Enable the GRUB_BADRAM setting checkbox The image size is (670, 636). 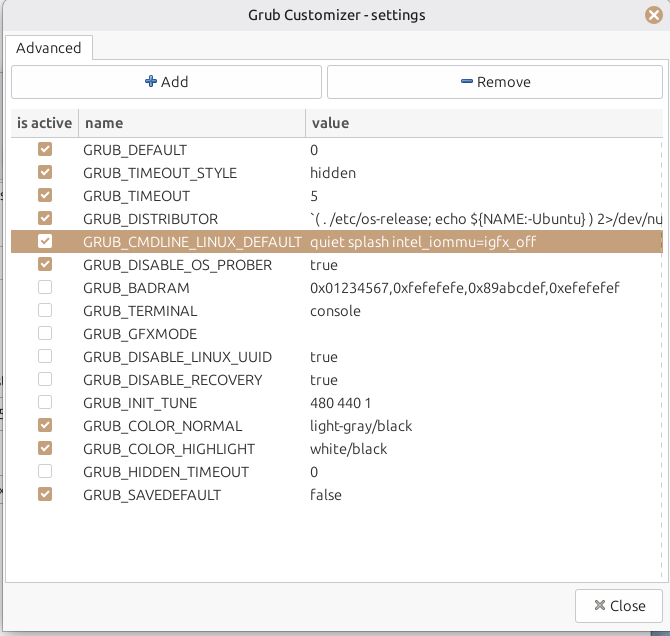pyautogui.click(x=44, y=288)
